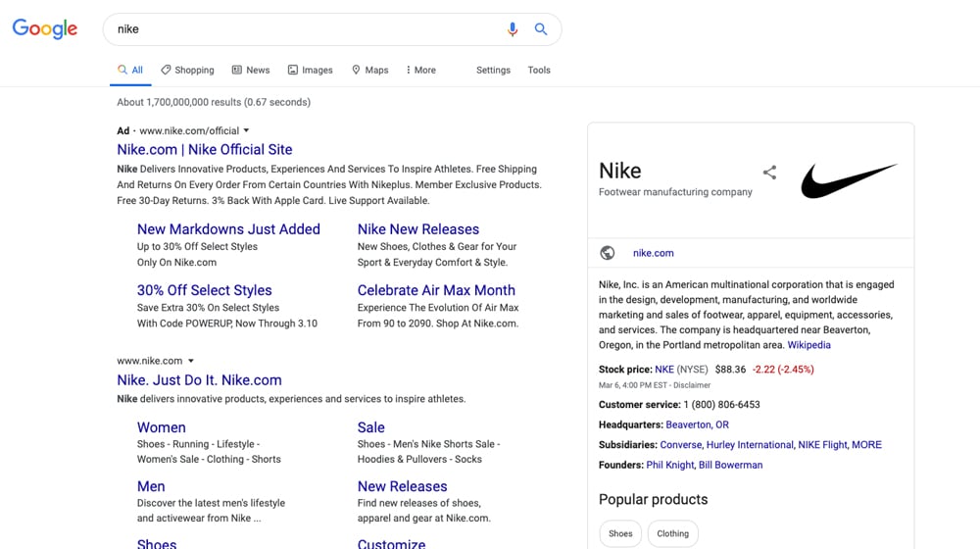Screen dimensions: 980x549
Task: Open Nike New Releases ad sitelink
Action: coord(418,229)
